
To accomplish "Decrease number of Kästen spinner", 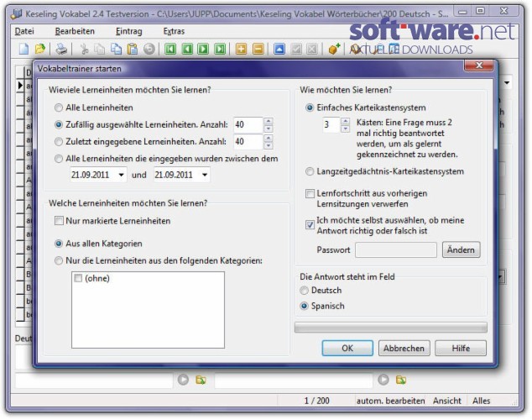I will [345, 129].
